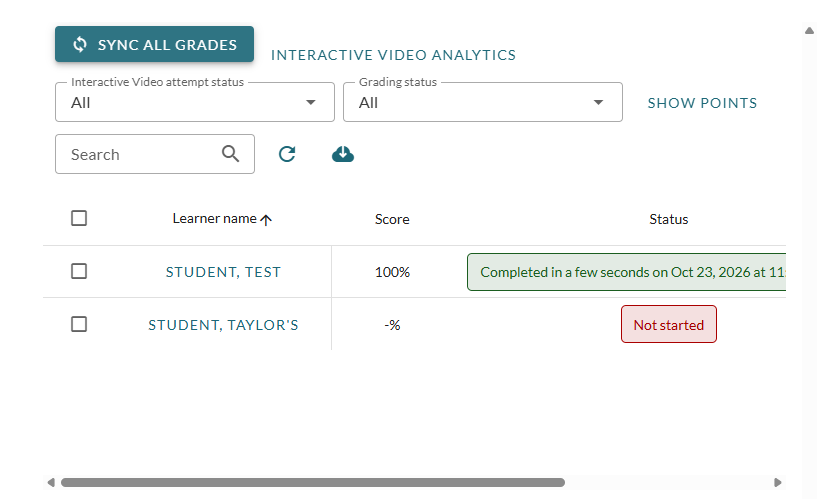Click the scroll left arrow
The height and width of the screenshot is (499, 836).
[51, 482]
